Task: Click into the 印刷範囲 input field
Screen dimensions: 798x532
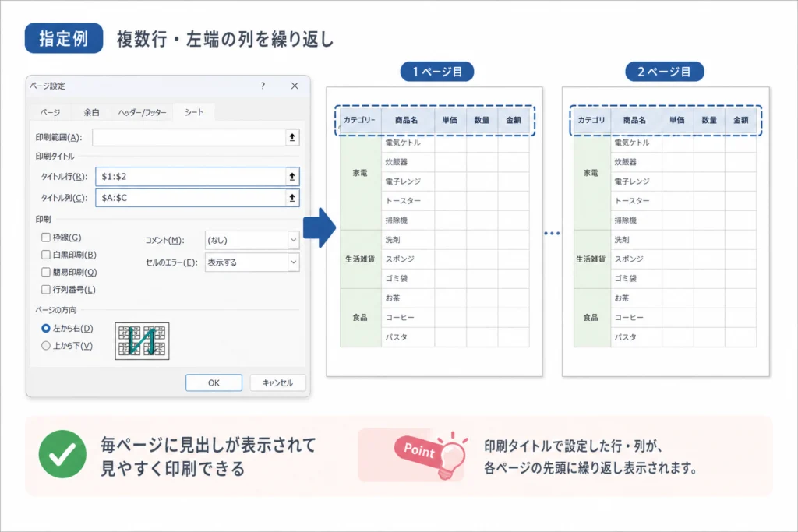Action: (x=189, y=137)
